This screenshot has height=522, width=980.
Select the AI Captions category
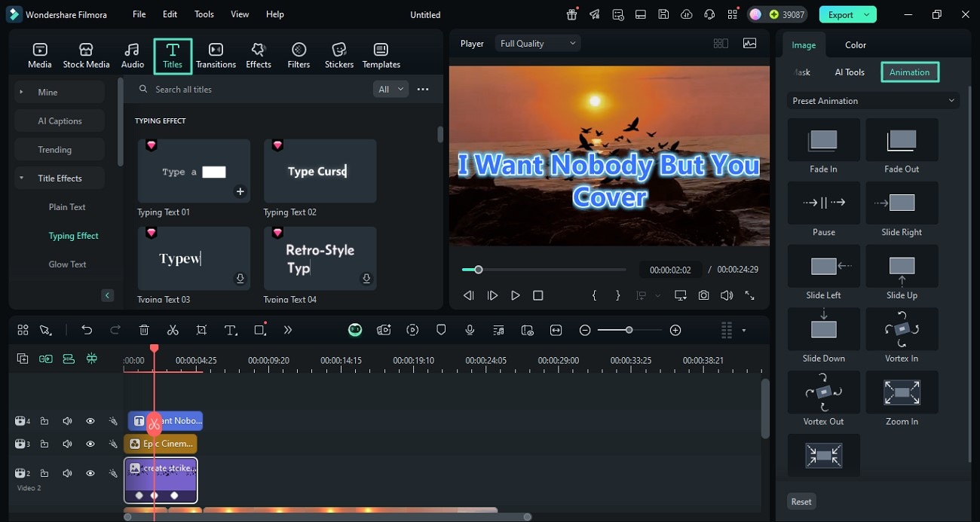tap(60, 121)
